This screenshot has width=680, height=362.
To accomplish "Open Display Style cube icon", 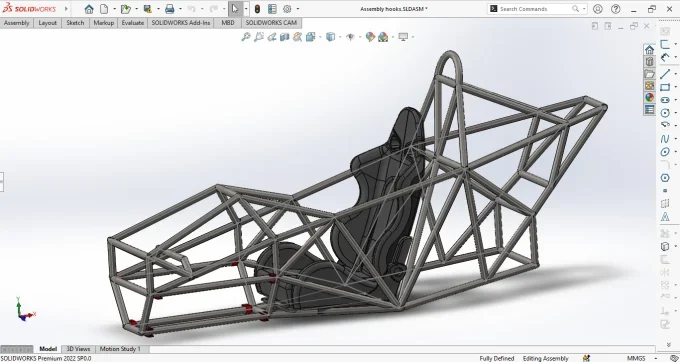I will pyautogui.click(x=330, y=37).
